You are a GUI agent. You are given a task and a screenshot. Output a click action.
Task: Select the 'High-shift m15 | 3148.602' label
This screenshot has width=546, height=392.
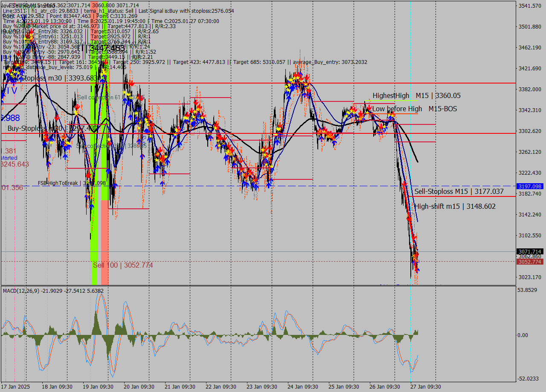coord(455,206)
